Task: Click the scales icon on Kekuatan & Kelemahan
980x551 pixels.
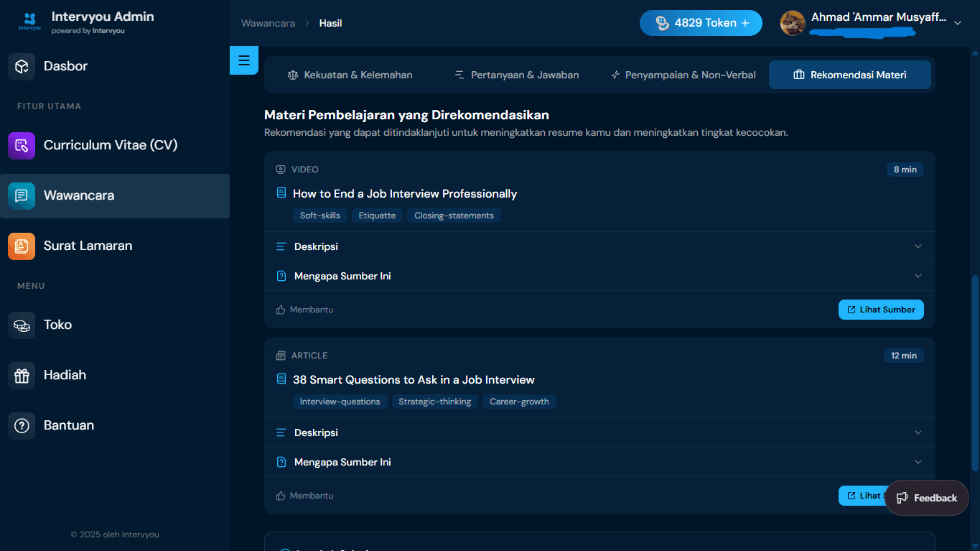Action: [x=292, y=75]
